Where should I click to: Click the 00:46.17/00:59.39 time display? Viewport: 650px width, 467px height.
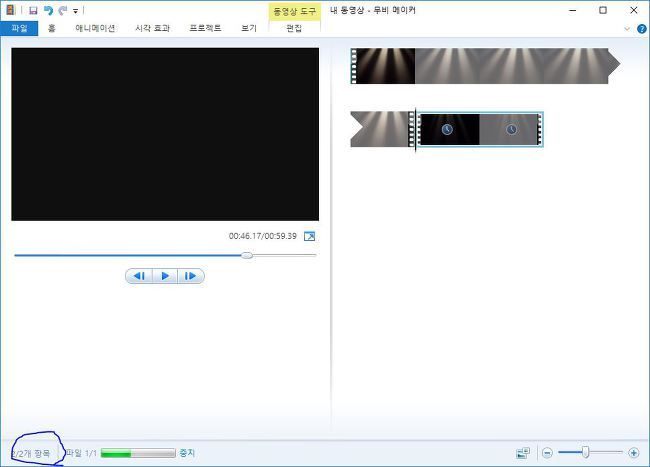pos(263,236)
